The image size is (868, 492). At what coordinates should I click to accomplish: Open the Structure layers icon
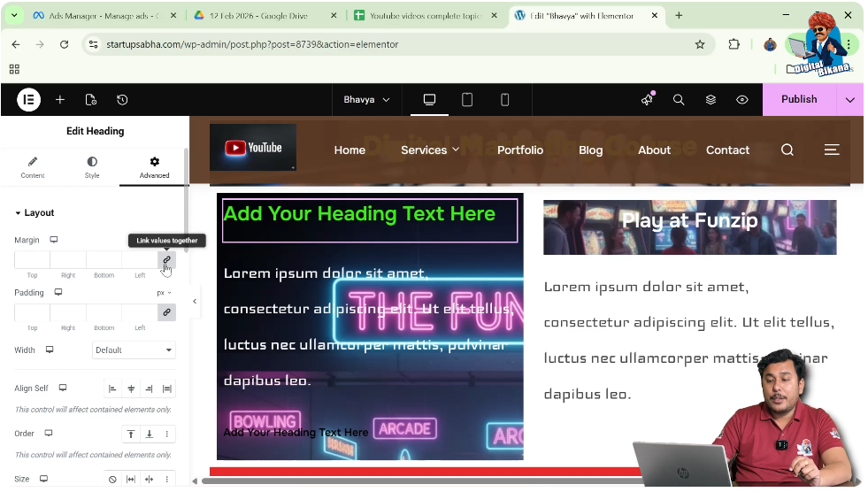[x=711, y=100]
